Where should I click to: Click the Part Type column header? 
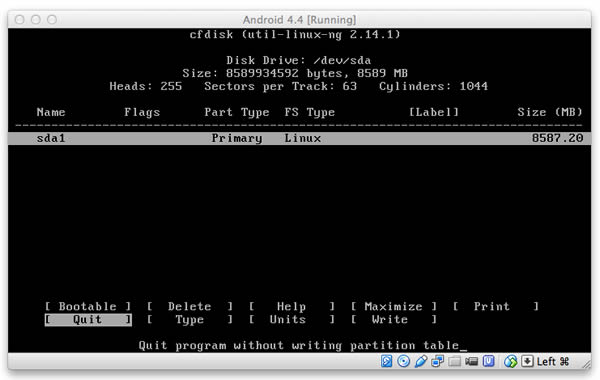(x=237, y=112)
